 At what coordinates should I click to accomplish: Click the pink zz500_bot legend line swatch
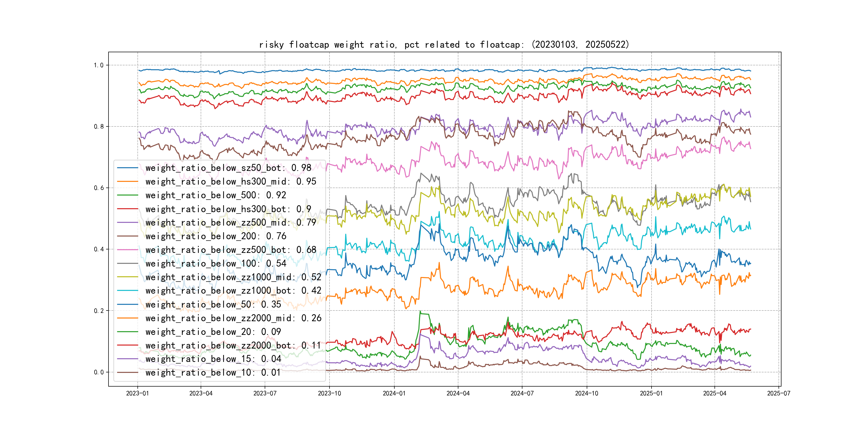127,250
